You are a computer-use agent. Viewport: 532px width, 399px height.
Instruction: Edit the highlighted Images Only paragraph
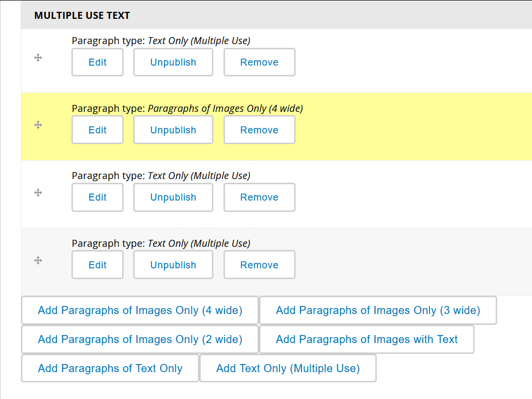pos(97,130)
